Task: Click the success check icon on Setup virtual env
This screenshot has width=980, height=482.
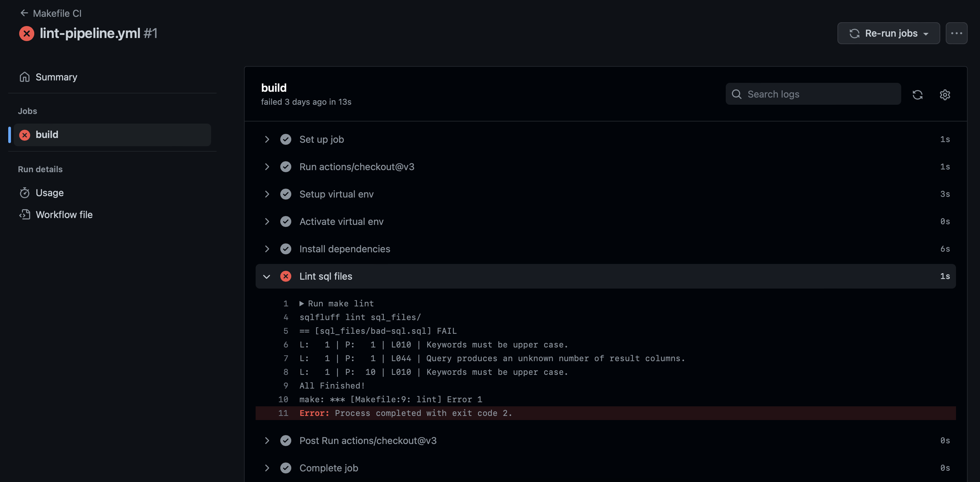Action: click(x=286, y=194)
